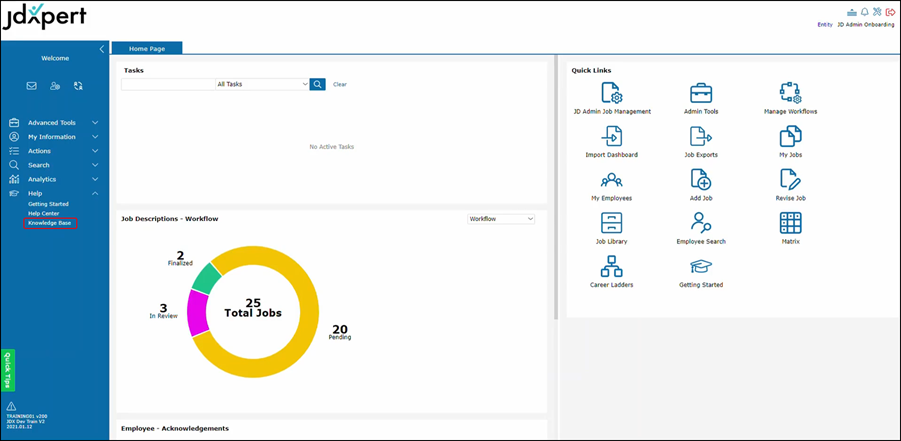The height and width of the screenshot is (441, 901).
Task: Click the Employee Search icon
Action: point(701,223)
